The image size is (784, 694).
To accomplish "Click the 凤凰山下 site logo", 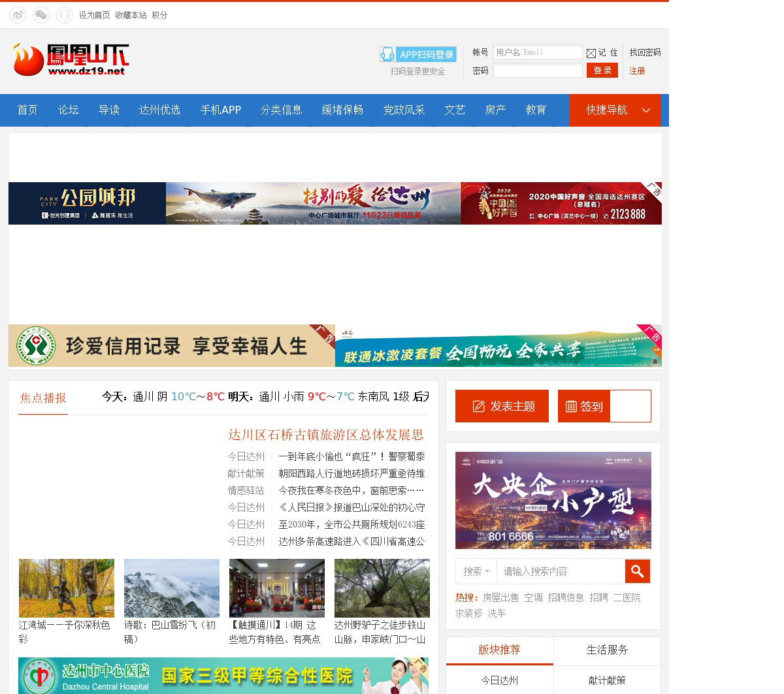I will click(x=71, y=59).
